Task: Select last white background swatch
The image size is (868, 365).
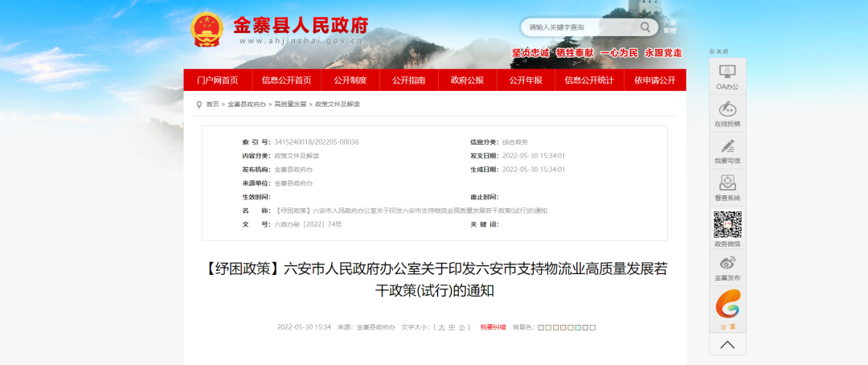Action: 592,327
